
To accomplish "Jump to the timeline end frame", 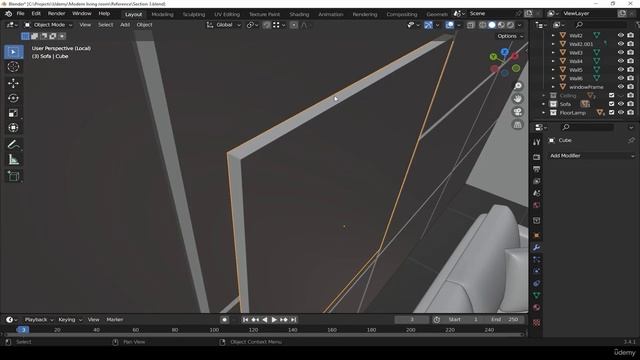I will pyautogui.click(x=293, y=320).
